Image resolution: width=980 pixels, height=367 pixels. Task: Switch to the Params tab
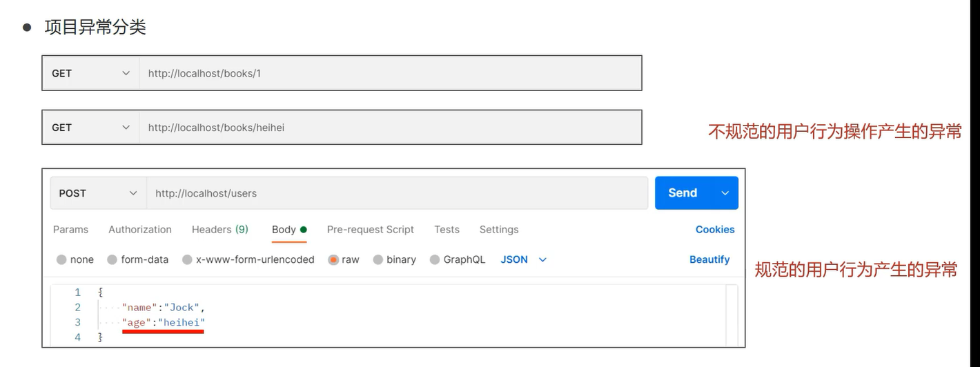pyautogui.click(x=70, y=230)
